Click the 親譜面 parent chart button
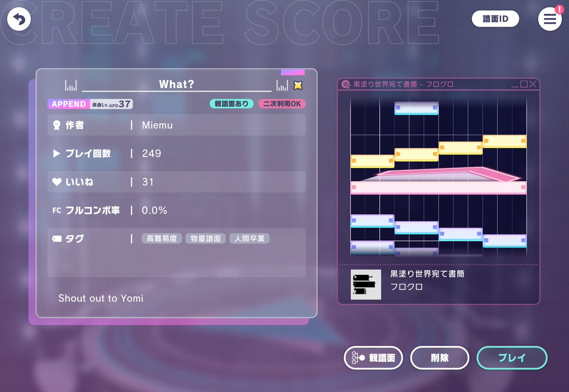This screenshot has height=392, width=569. pyautogui.click(x=373, y=358)
